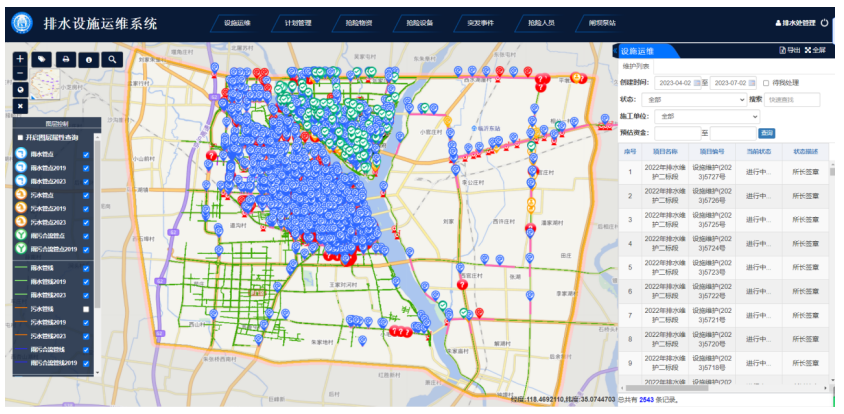Toggle the 污水管点 layer checkbox
The image size is (844, 414).
86,195
